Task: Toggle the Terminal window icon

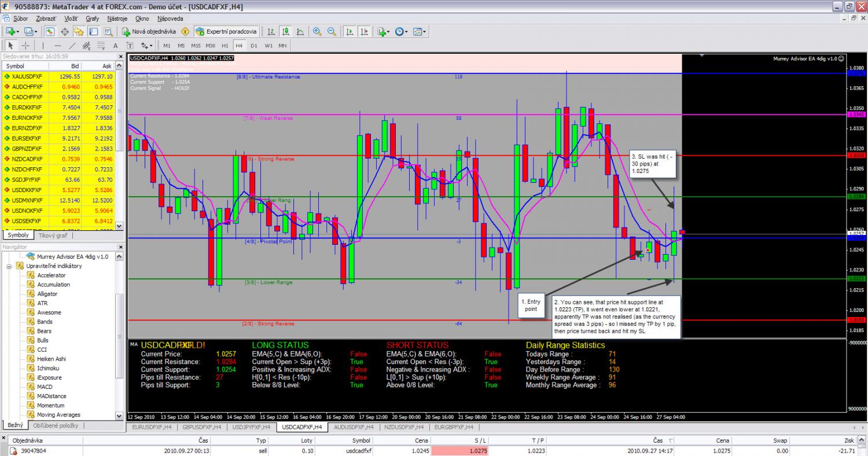Action: click(x=93, y=31)
